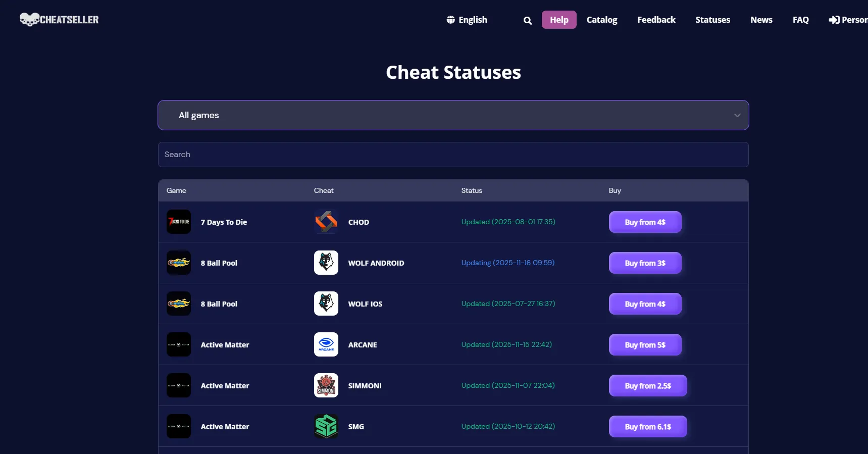This screenshot has width=868, height=454.
Task: Click Buy from 3$ for WOLF ANDROID
Action: point(645,263)
